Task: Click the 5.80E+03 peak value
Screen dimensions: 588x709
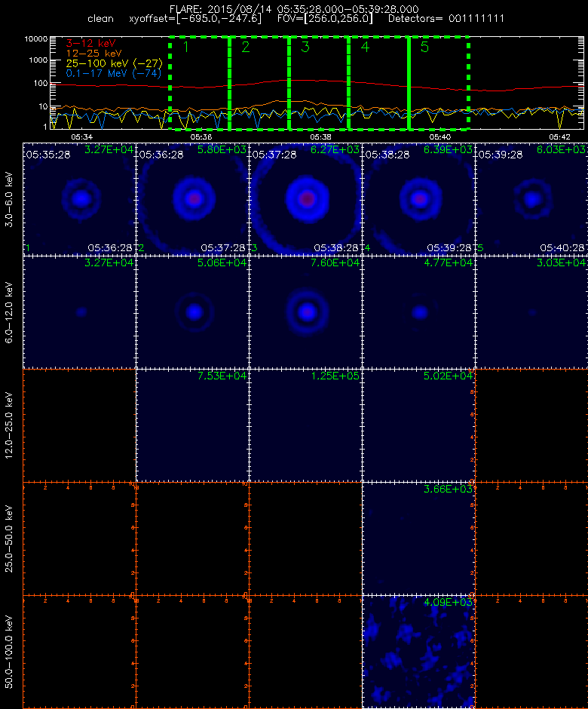Action: coord(222,149)
